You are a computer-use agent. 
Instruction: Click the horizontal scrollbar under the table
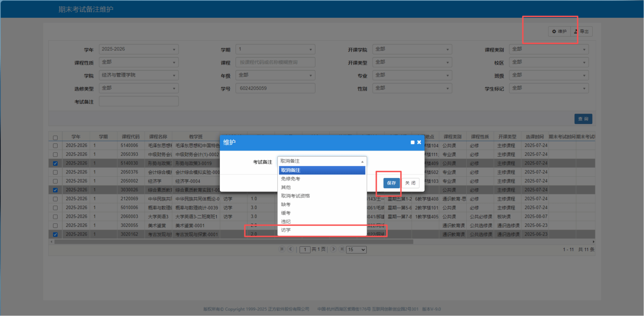coord(233,242)
